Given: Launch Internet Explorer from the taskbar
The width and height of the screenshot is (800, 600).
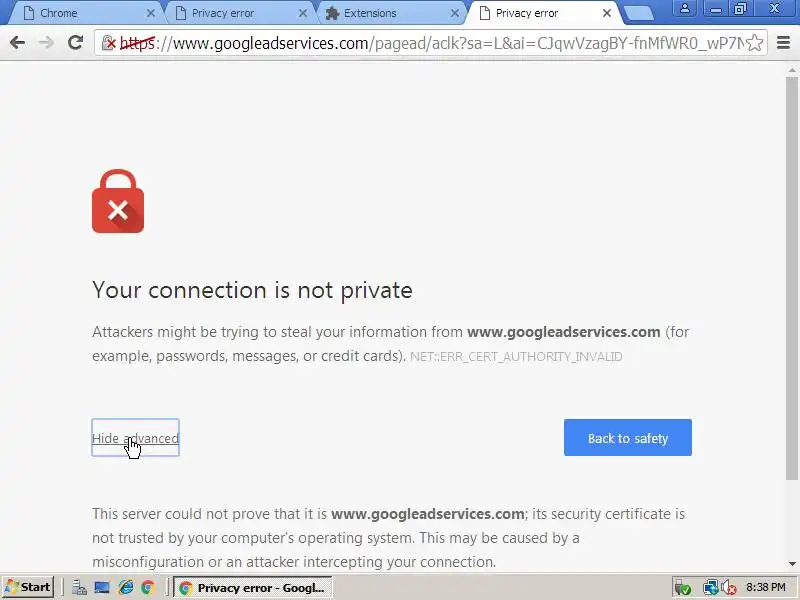Looking at the screenshot, I should (126, 588).
